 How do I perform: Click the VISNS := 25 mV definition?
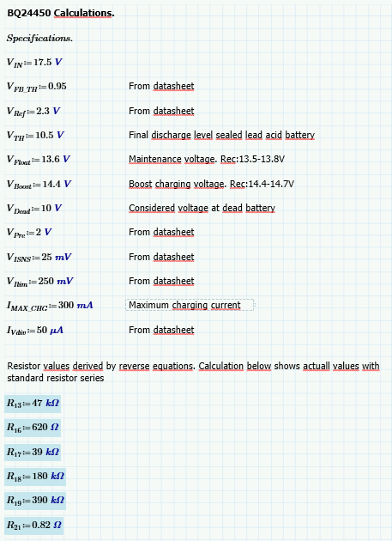click(39, 258)
